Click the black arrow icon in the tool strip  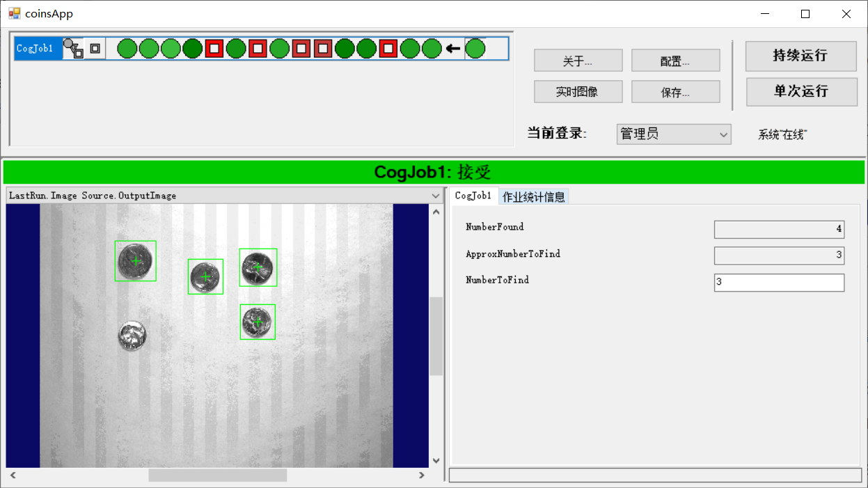[x=452, y=48]
